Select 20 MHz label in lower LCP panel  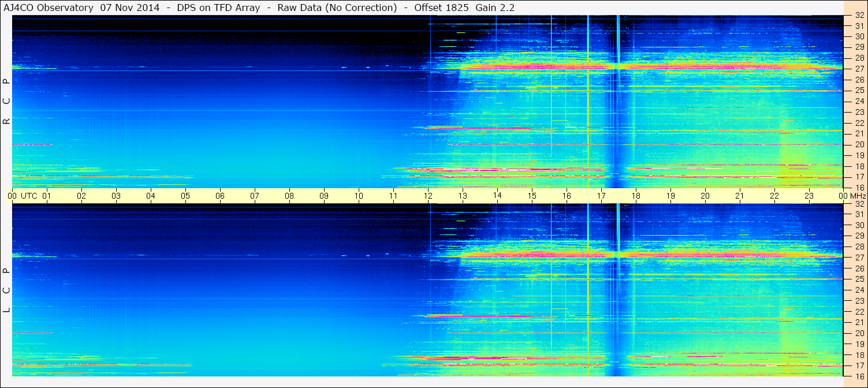(x=859, y=333)
